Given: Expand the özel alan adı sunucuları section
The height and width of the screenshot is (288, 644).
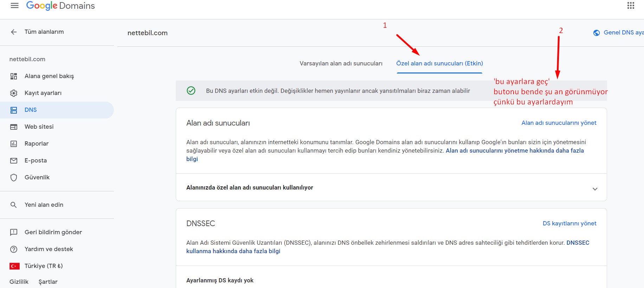Looking at the screenshot, I should (x=595, y=189).
